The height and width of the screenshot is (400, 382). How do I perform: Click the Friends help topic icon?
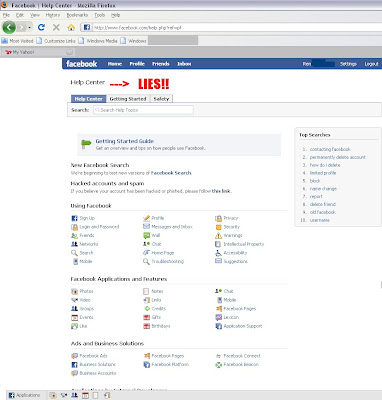tap(74, 235)
